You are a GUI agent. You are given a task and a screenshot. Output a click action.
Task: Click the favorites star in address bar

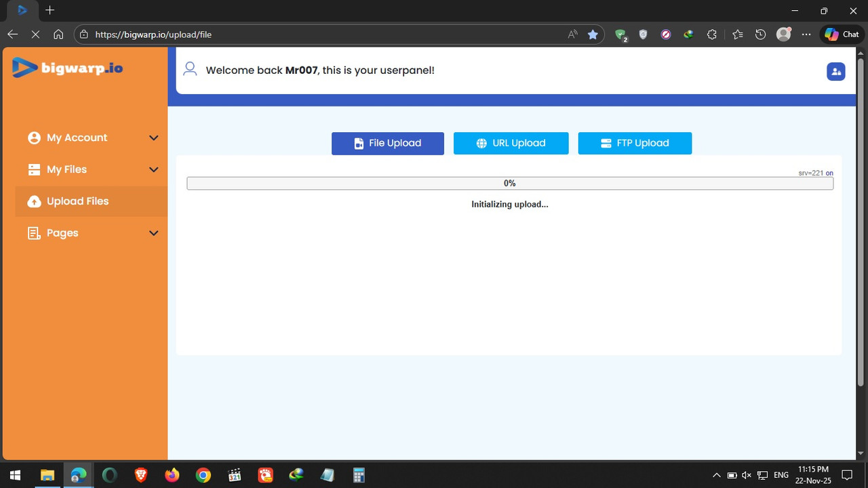(593, 34)
